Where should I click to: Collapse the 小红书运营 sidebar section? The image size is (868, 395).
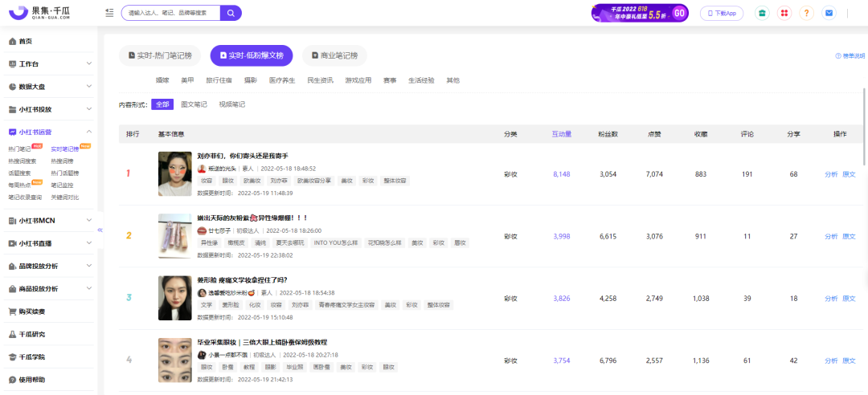click(x=88, y=132)
